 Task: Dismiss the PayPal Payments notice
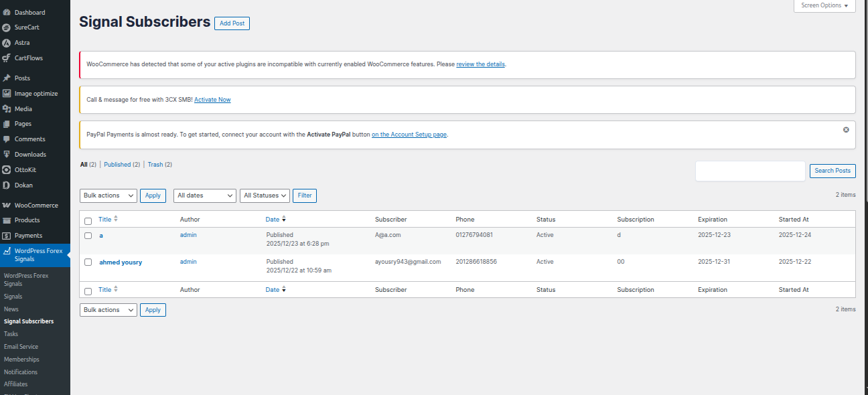tap(846, 129)
